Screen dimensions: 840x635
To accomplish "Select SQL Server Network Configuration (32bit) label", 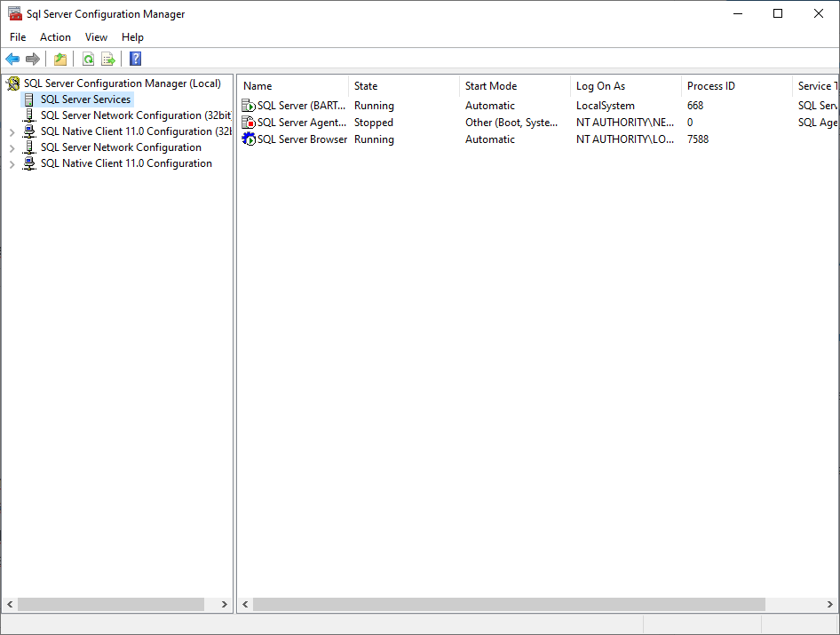I will [x=136, y=115].
